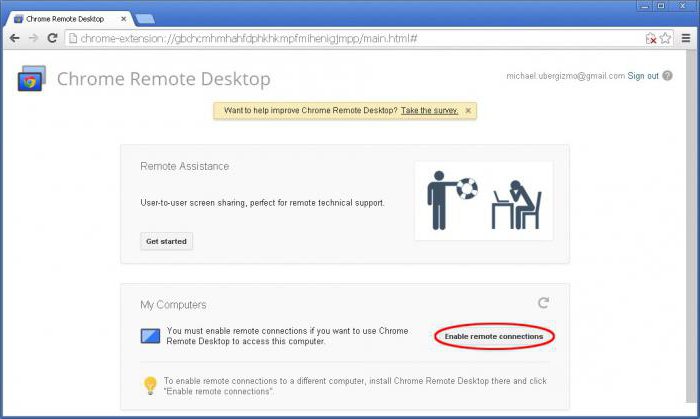Click the Chrome Remote Desktop tab favicon

click(18, 19)
